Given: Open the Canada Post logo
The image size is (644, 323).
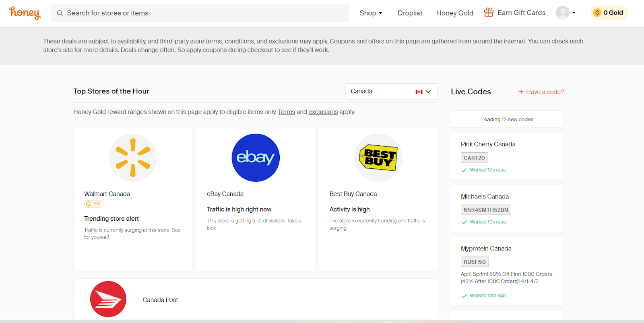Looking at the screenshot, I should pos(108,299).
